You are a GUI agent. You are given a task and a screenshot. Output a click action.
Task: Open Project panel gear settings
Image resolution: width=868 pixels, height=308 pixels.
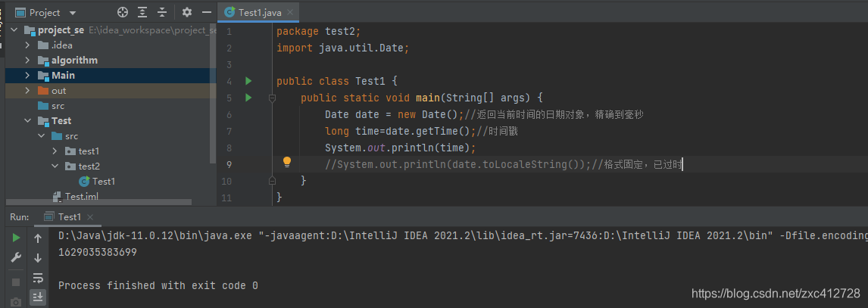click(187, 12)
